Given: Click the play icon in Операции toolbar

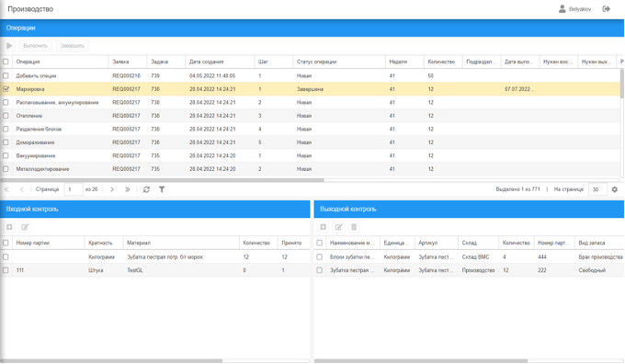Looking at the screenshot, I should (9, 45).
